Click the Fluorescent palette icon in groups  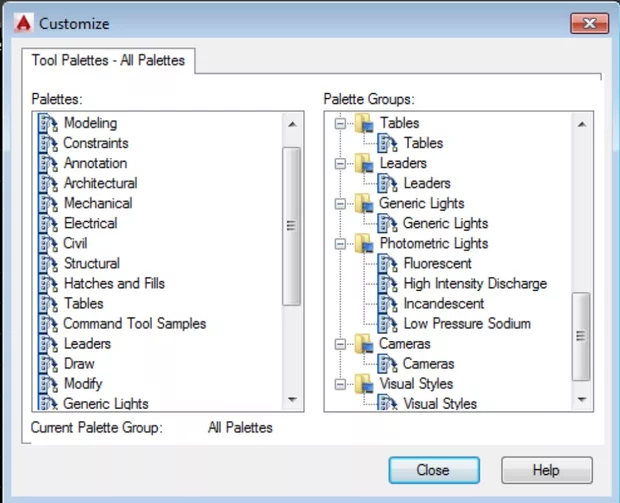[388, 263]
